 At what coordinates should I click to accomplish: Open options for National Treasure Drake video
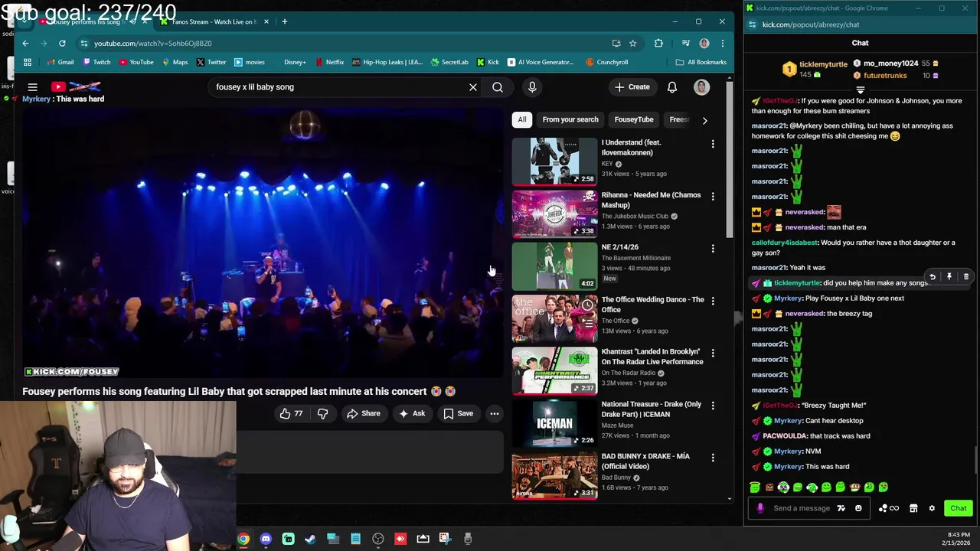click(713, 406)
